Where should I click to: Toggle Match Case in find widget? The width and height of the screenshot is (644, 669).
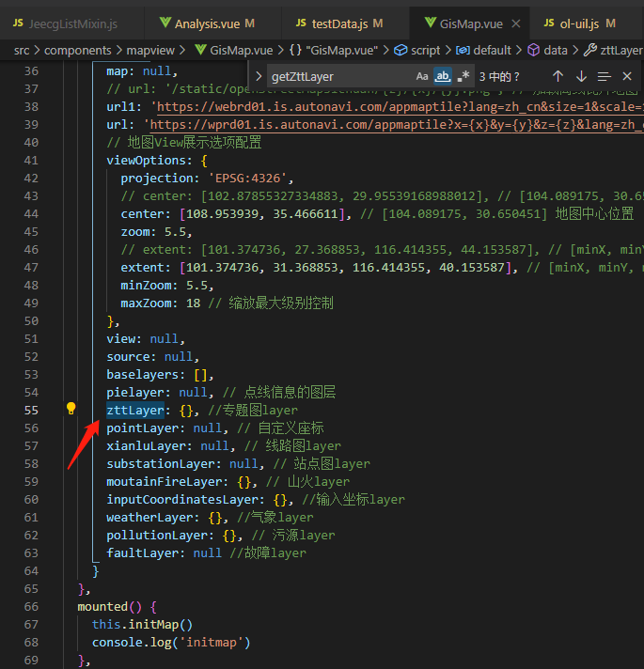click(x=421, y=77)
